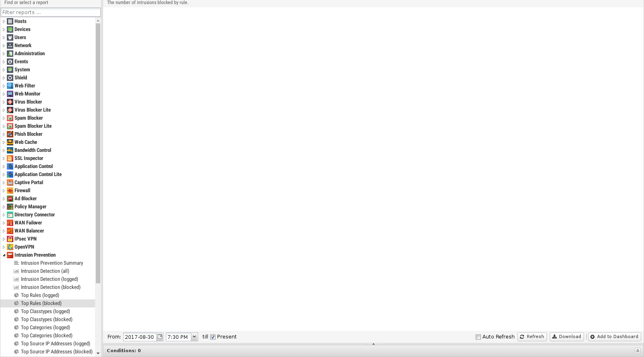Click the Firewall icon in the report tree

point(10,191)
